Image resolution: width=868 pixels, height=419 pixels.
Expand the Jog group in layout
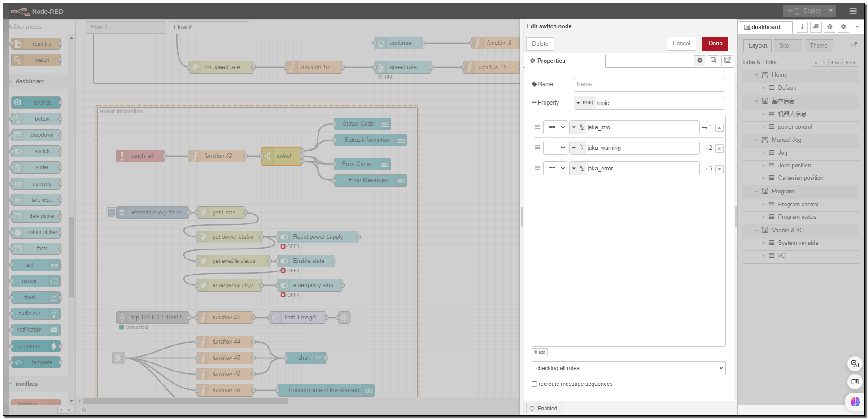point(763,153)
